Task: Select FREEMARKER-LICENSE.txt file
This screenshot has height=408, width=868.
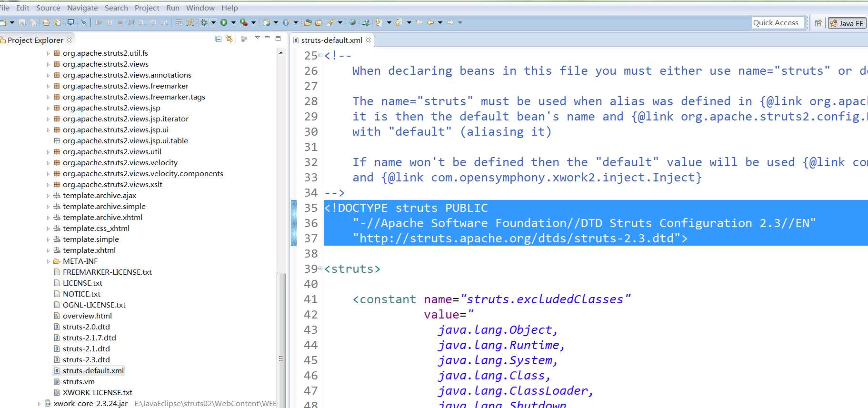Action: 107,272
